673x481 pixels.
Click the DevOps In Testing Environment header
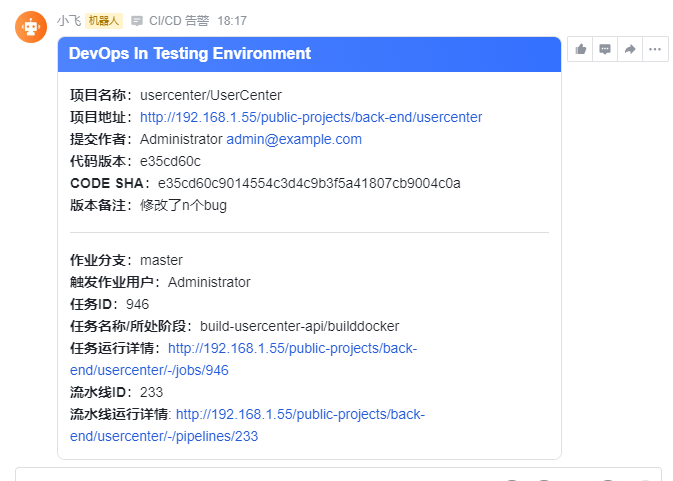(190, 54)
